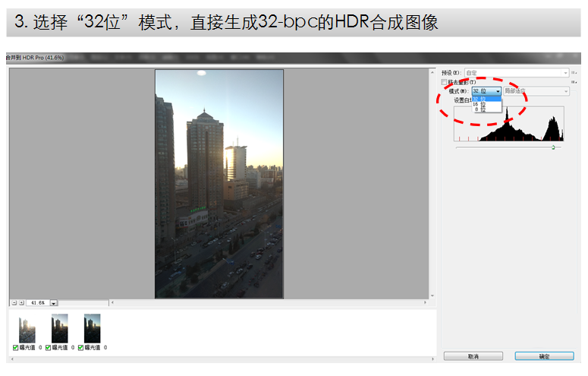Click the white point slider handle under the histogram
Screen dimensions: 588x376
tap(553, 147)
